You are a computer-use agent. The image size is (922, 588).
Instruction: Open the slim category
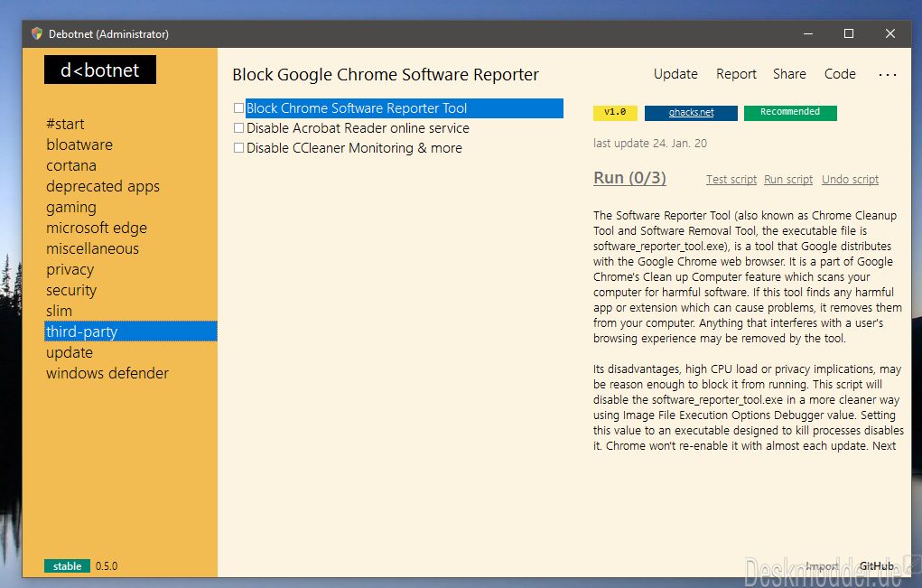coord(59,311)
